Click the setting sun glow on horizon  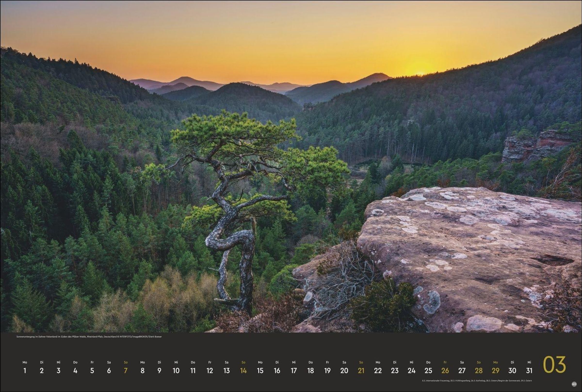420,71
